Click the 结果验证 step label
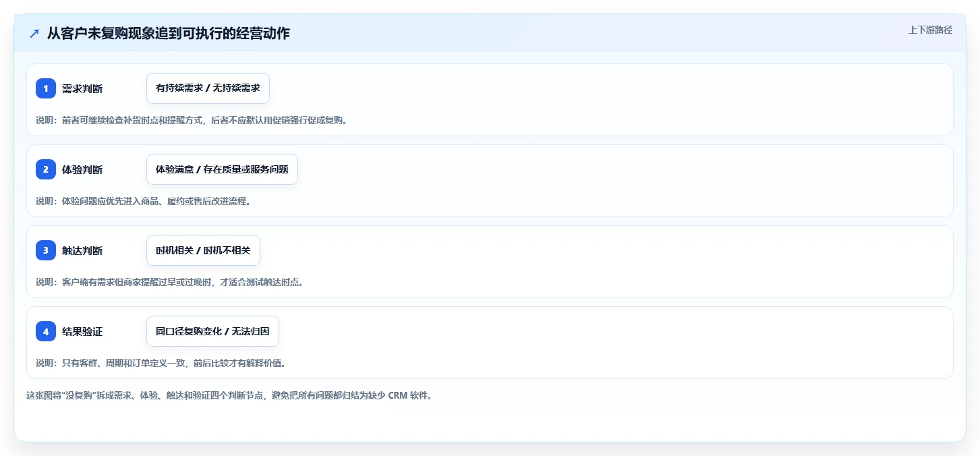The image size is (980, 456). [x=82, y=331]
